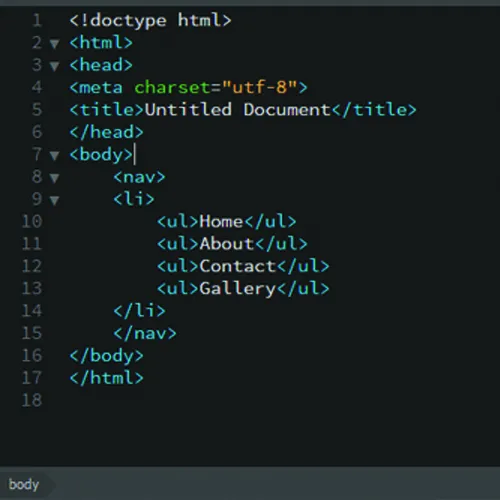Image resolution: width=500 pixels, height=500 pixels.
Task: Click the Home list item text
Action: (x=221, y=222)
